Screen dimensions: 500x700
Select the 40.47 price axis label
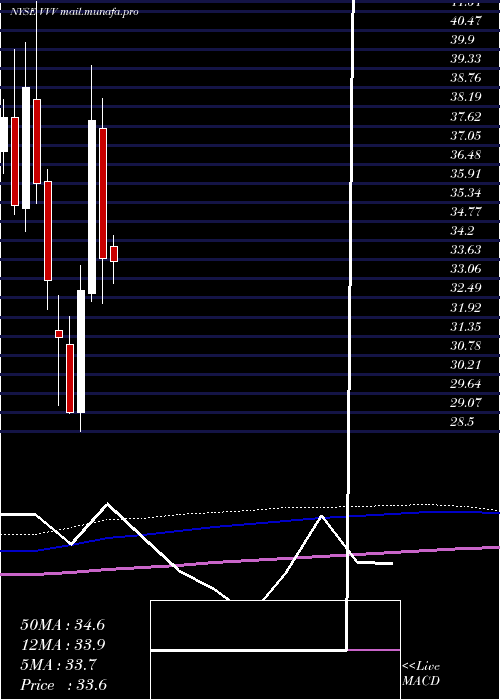tap(466, 21)
